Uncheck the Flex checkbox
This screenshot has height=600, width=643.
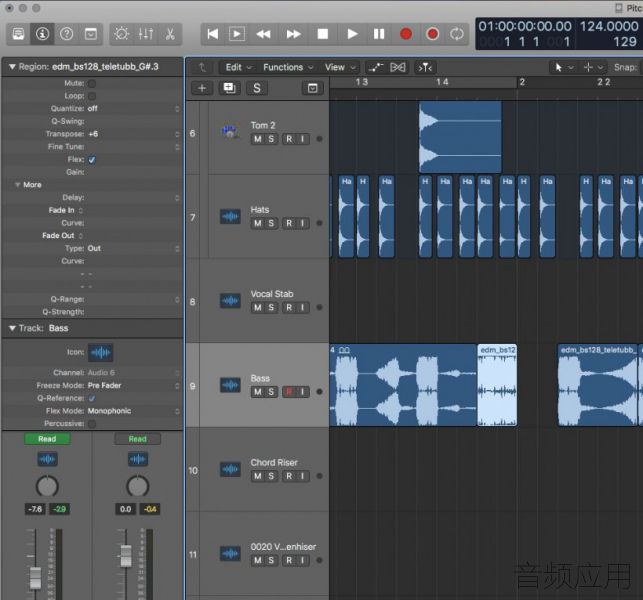(x=92, y=160)
